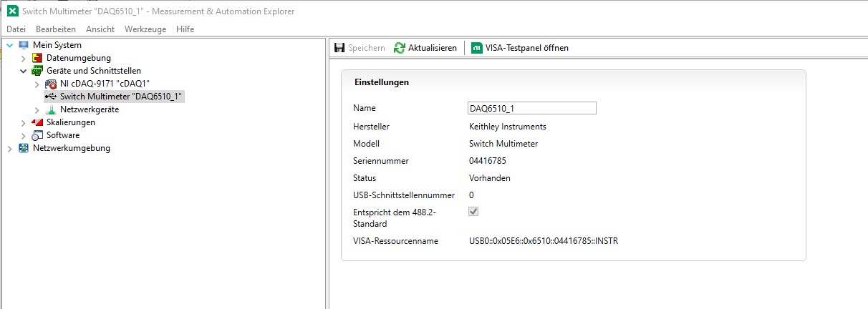Click the Software icon in tree
This screenshot has width=868, height=309.
coord(37,135)
